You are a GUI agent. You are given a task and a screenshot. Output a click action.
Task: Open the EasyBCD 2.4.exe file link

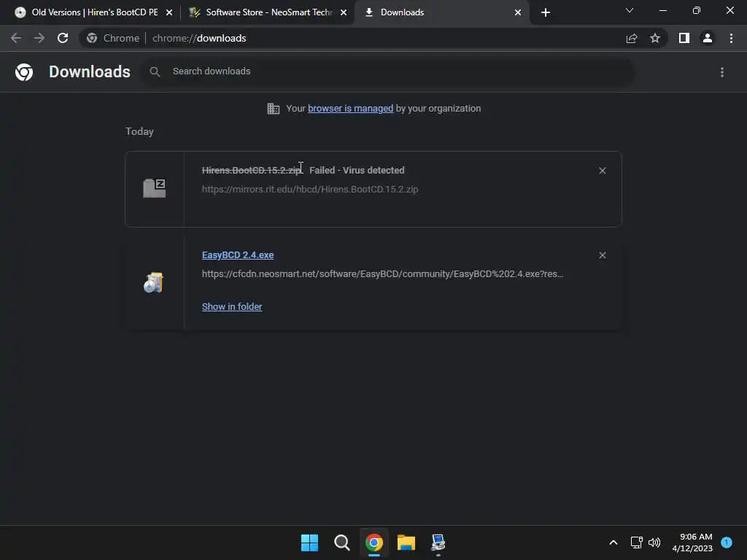[x=238, y=254]
